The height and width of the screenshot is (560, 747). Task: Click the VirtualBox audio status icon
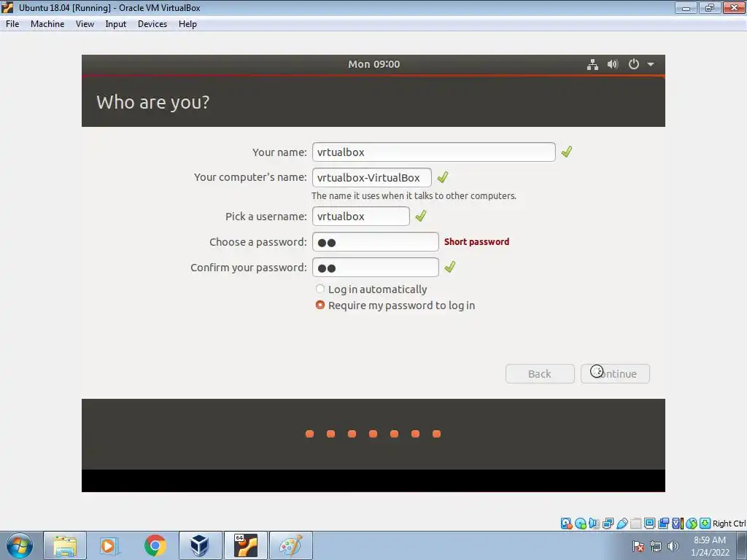click(x=594, y=524)
